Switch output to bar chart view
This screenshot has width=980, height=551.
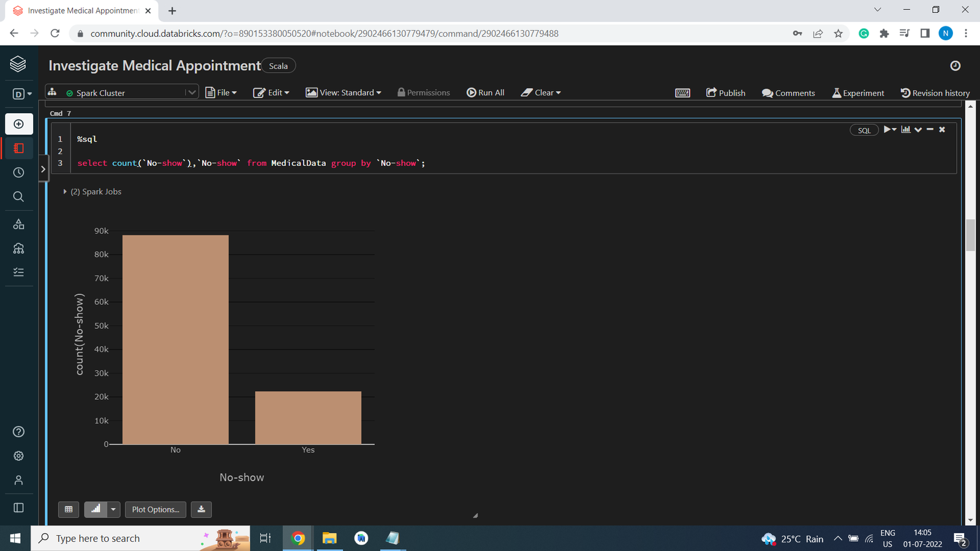tap(96, 509)
